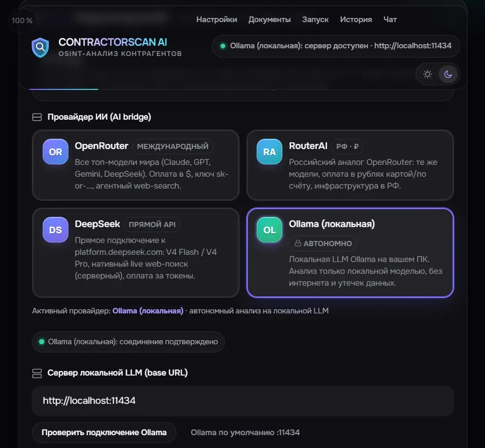Image resolution: width=485 pixels, height=448 pixels.
Task: Select the RouterAI provider card
Action: click(350, 165)
